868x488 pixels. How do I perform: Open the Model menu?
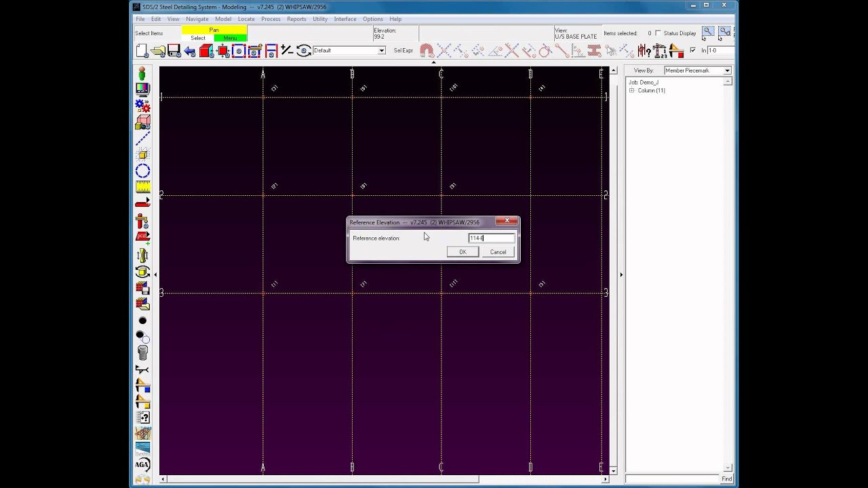(223, 19)
